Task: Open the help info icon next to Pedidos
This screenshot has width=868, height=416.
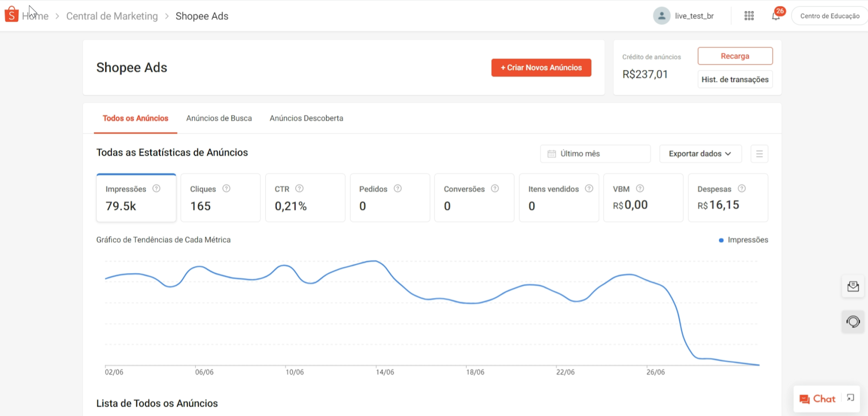Action: [398, 188]
